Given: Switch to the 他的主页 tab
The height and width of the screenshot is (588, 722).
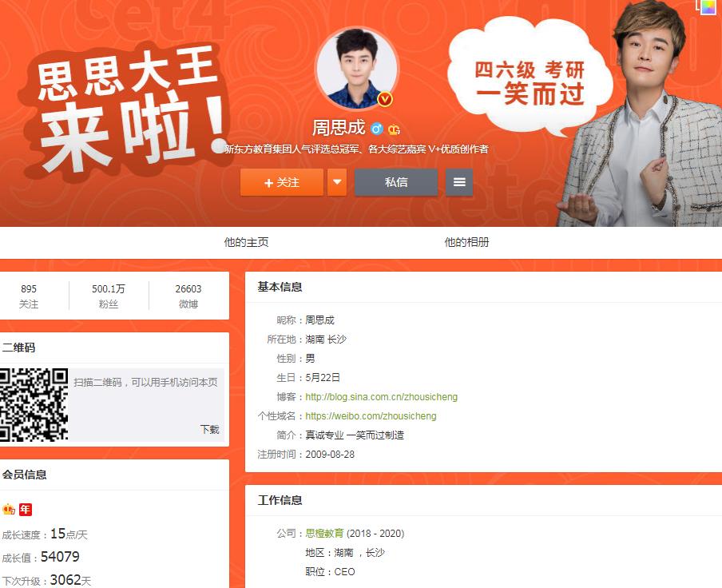Looking at the screenshot, I should (246, 242).
